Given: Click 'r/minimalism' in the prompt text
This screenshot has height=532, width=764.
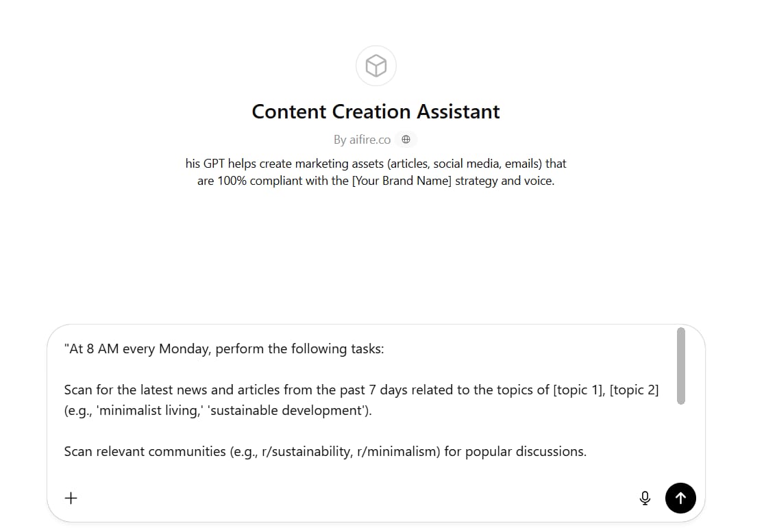Looking at the screenshot, I should click(x=399, y=452).
